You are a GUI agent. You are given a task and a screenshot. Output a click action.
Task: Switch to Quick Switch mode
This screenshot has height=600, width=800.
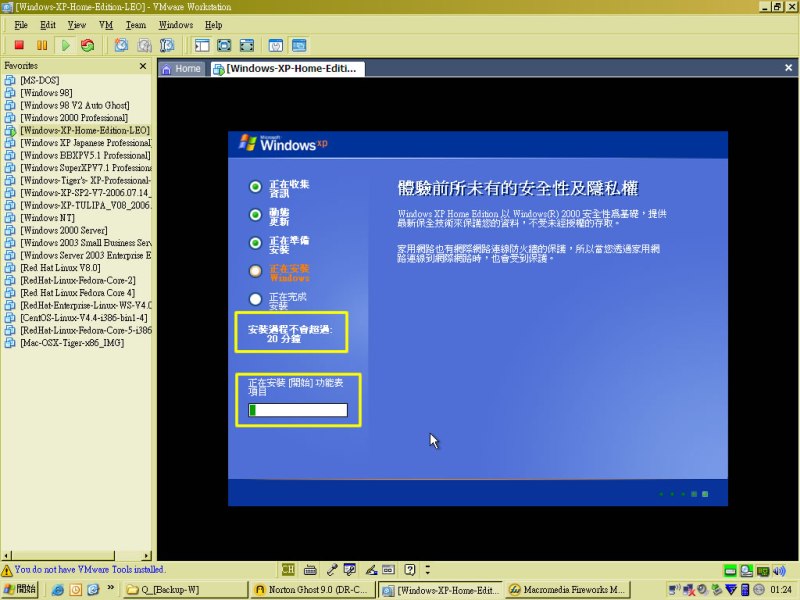point(224,45)
